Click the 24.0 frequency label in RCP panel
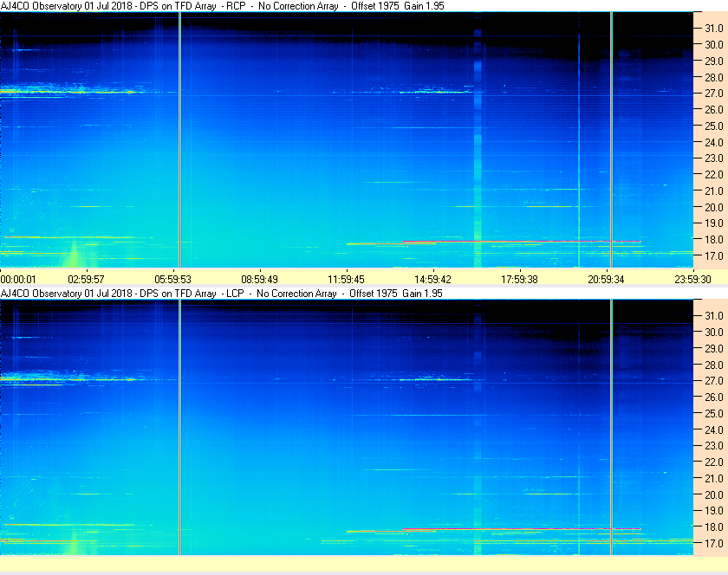 (x=714, y=142)
